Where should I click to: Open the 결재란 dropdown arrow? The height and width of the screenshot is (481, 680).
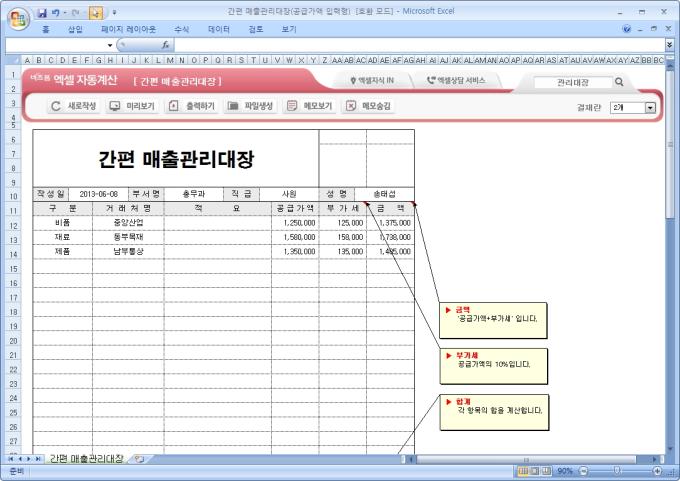(x=650, y=108)
